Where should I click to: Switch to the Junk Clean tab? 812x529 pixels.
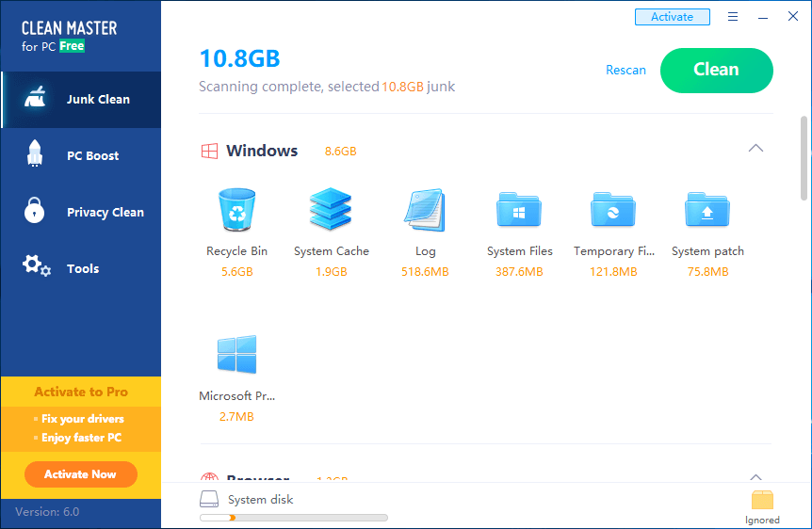coord(81,100)
